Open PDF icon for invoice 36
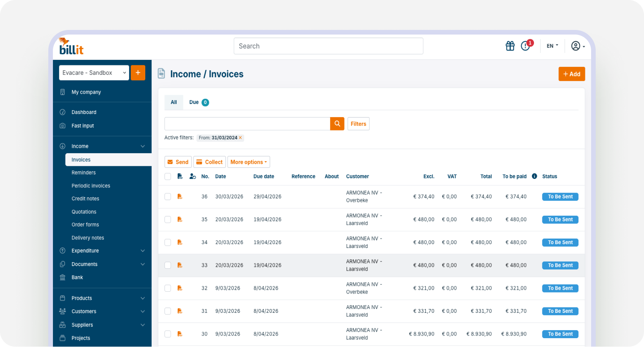644x347 pixels. coord(180,197)
